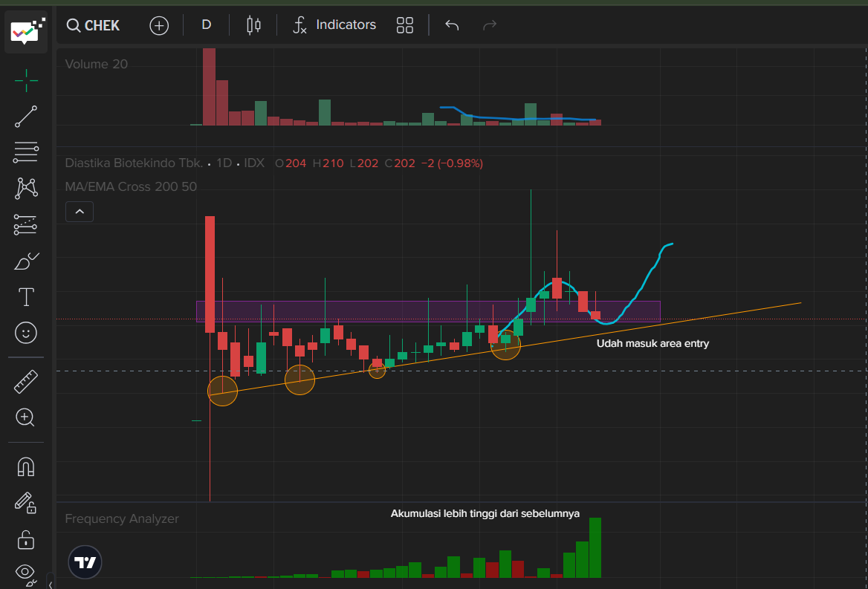Click the Frequency Analyzer indicator label
The height and width of the screenshot is (589, 868).
click(122, 518)
